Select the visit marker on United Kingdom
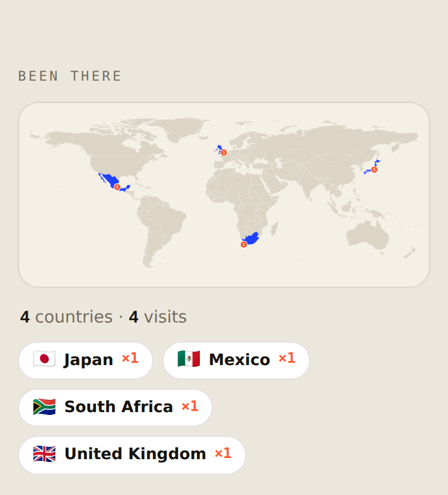This screenshot has width=448, height=495. click(224, 153)
